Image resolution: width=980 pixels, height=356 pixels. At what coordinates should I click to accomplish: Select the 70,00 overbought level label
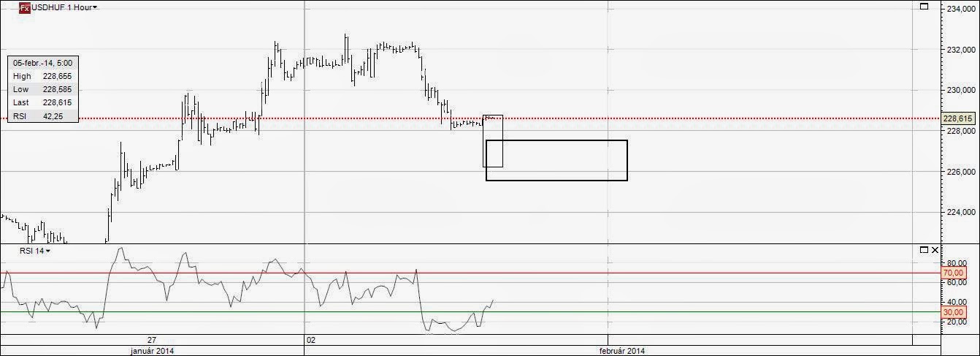coord(953,273)
